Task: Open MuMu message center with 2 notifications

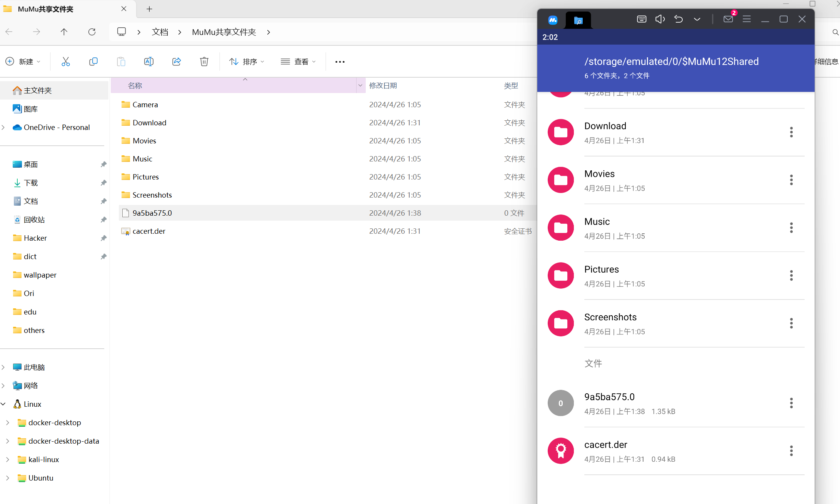Action: point(728,19)
